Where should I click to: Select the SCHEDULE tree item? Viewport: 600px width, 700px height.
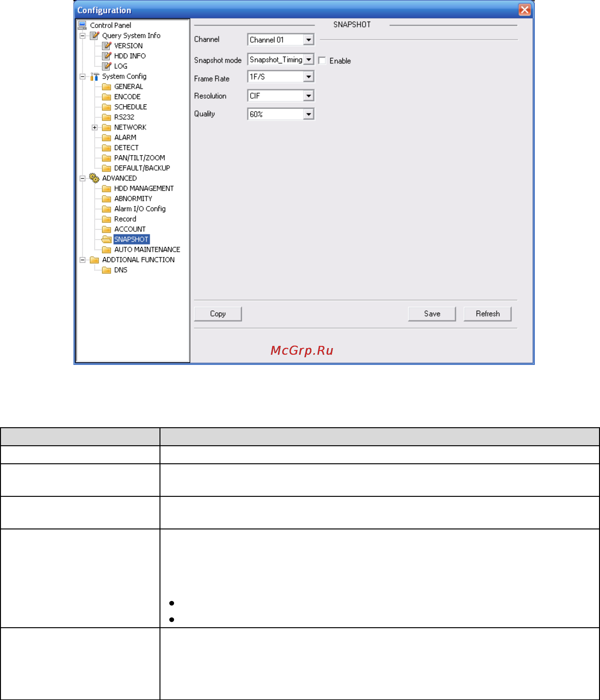coord(130,107)
